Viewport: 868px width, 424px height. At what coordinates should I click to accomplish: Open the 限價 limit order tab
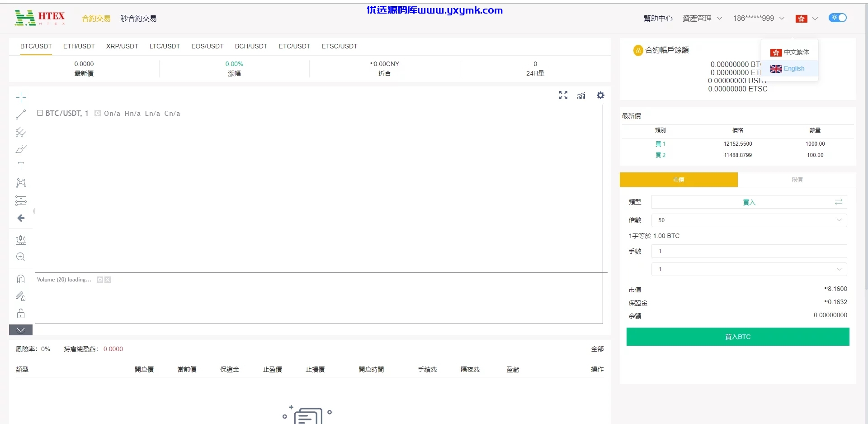click(797, 180)
